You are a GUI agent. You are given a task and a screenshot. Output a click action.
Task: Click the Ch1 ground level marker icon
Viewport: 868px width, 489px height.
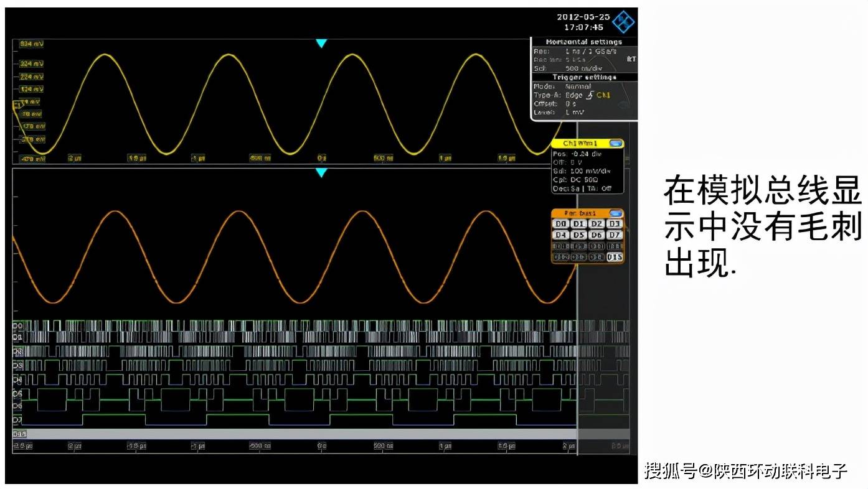click(17, 106)
